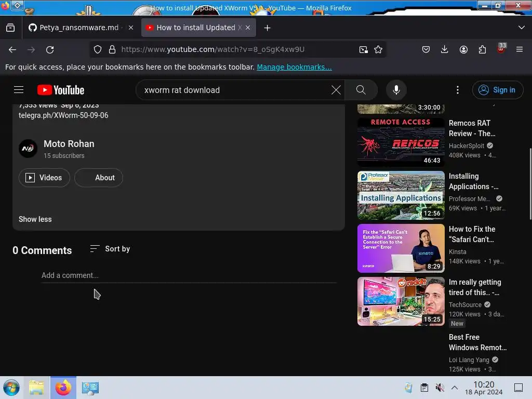Open Safari Can't Establish thumbnail
This screenshot has width=532, height=399.
tap(401, 248)
